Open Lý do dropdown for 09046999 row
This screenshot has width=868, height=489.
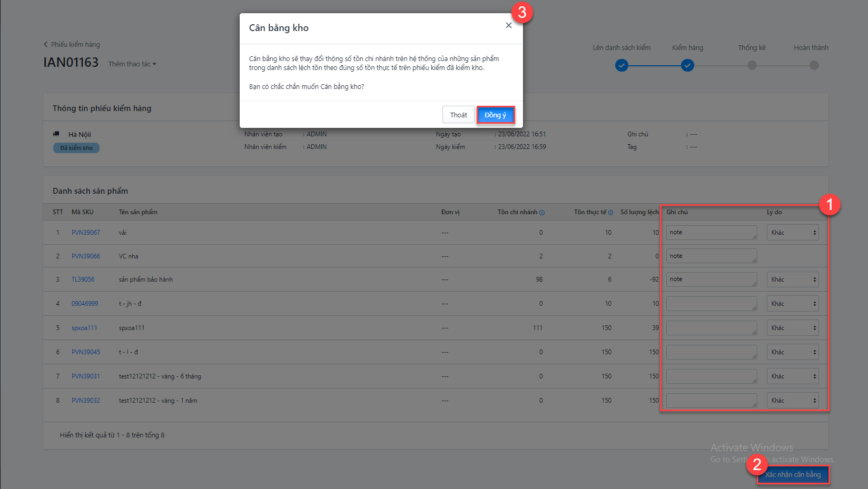click(x=793, y=304)
